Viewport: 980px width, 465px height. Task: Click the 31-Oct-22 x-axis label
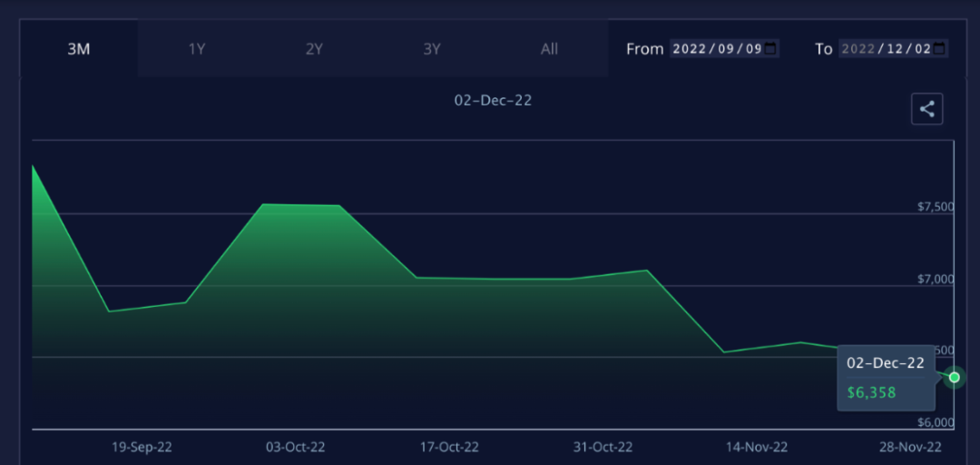coord(603,447)
